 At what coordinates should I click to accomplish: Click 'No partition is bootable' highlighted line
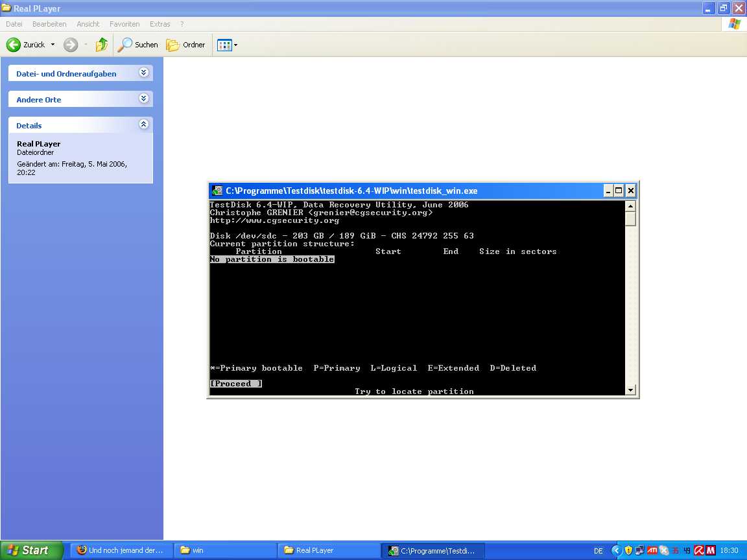[x=272, y=259]
